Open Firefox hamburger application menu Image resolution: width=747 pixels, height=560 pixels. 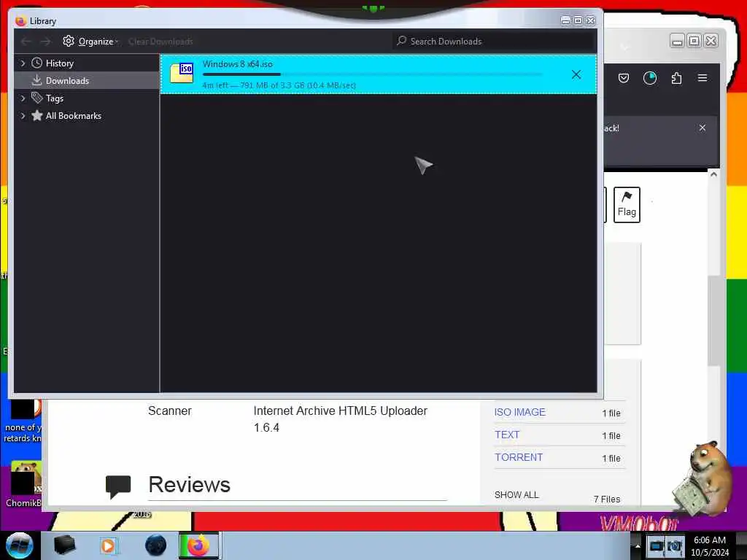click(x=703, y=78)
